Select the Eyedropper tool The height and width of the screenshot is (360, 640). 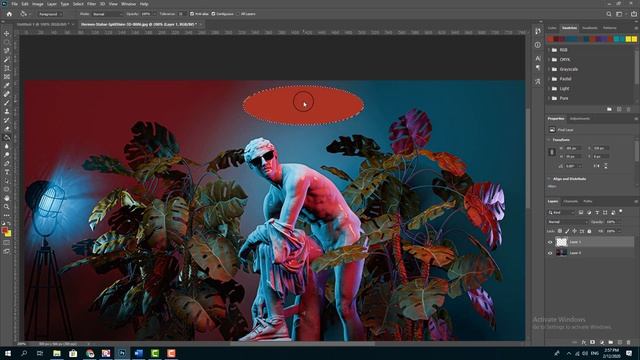pyautogui.click(x=7, y=85)
